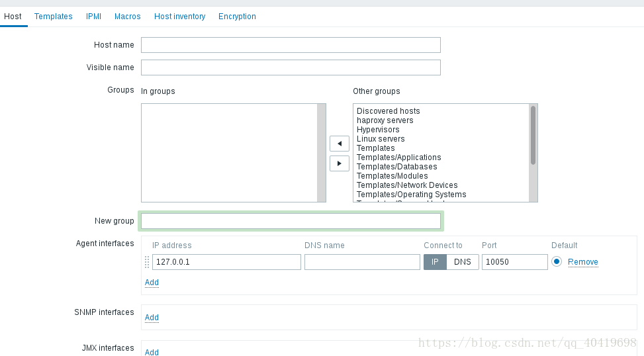This screenshot has height=356, width=644.
Task: Select the plain Templates group
Action: (x=375, y=148)
